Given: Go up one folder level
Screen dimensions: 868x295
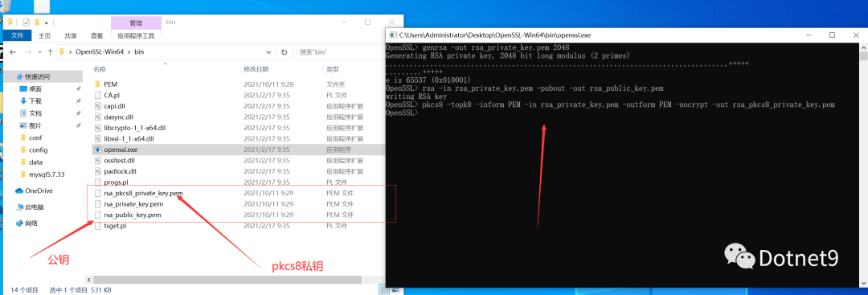Looking at the screenshot, I should pos(51,52).
